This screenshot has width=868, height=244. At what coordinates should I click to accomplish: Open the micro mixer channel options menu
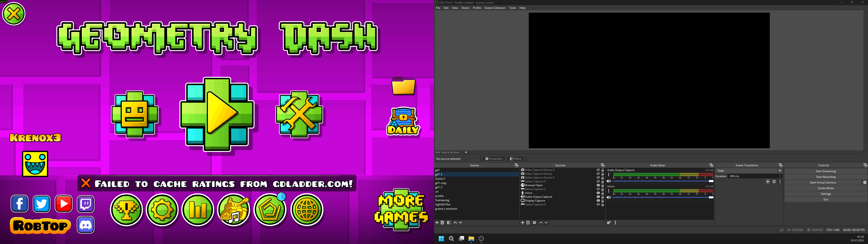(x=609, y=191)
